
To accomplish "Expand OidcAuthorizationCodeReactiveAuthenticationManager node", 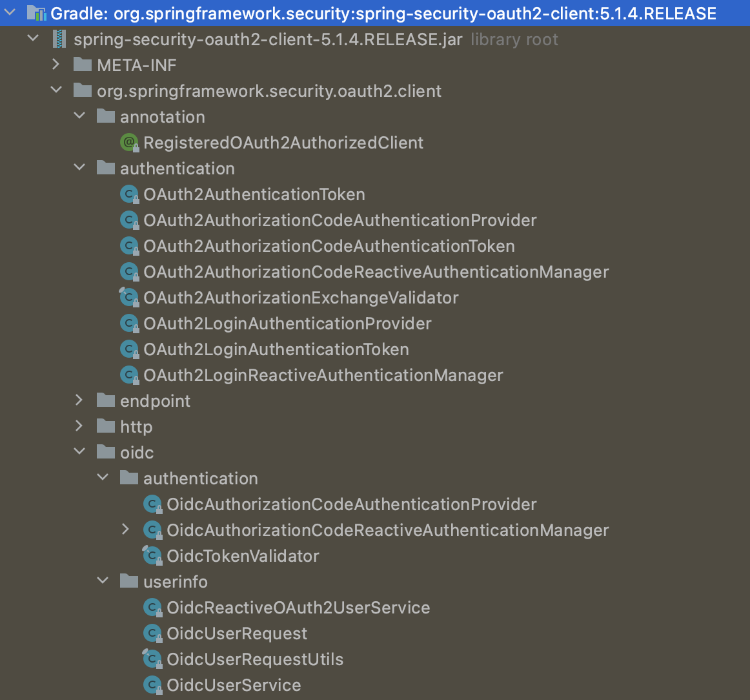I will (x=125, y=530).
